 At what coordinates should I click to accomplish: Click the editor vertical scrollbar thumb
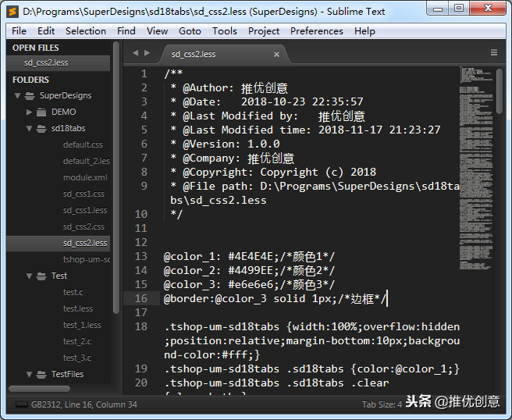500,91
